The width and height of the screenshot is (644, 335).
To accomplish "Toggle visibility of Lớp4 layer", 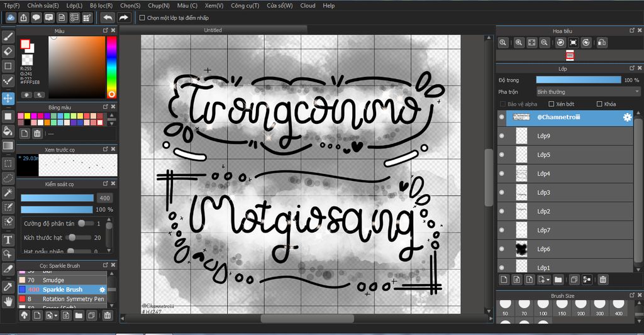I will tap(501, 173).
